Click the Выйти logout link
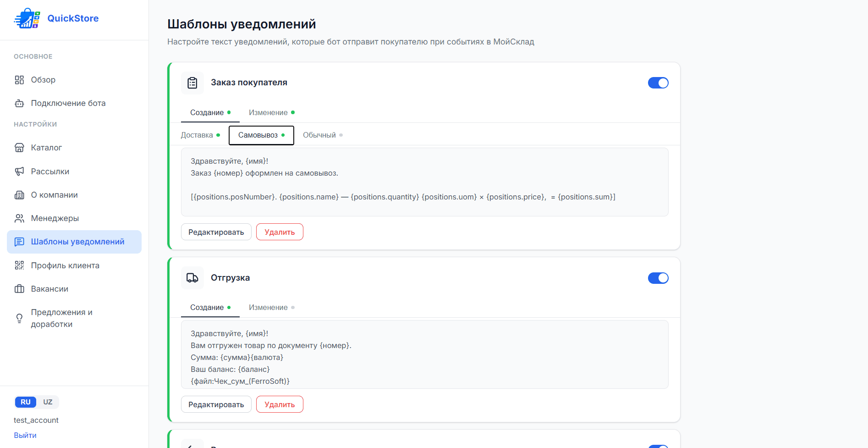The width and height of the screenshot is (868, 448). coord(25,436)
